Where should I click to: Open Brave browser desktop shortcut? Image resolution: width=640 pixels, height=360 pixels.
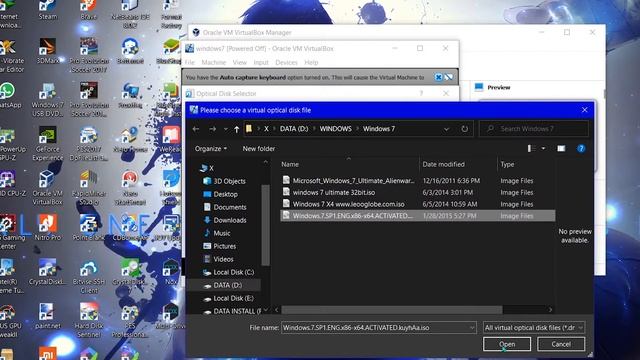[89, 10]
